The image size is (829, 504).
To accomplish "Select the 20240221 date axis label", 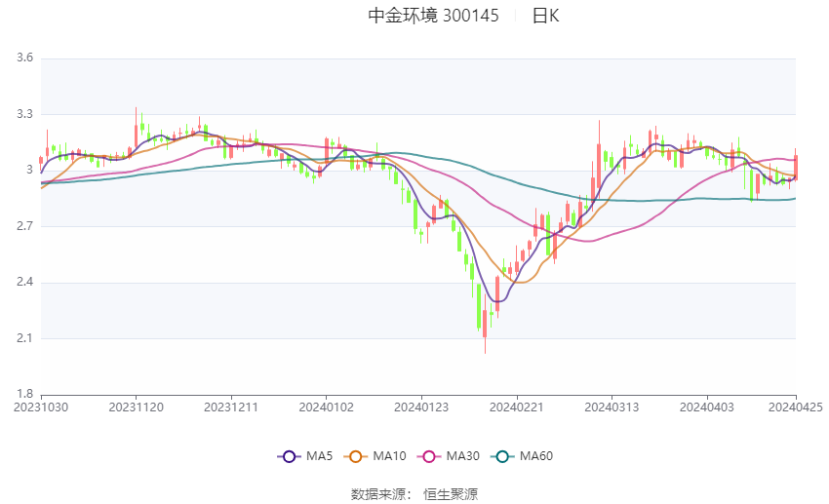I will (x=517, y=407).
